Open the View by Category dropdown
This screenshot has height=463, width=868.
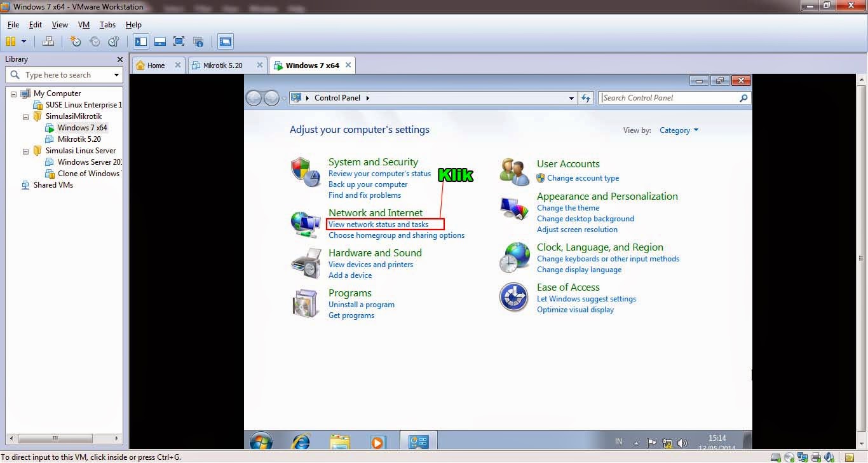pyautogui.click(x=679, y=130)
